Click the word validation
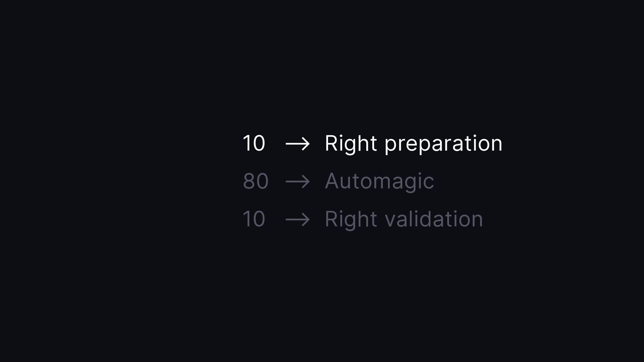Screen dimensions: 644x362 click(x=434, y=220)
